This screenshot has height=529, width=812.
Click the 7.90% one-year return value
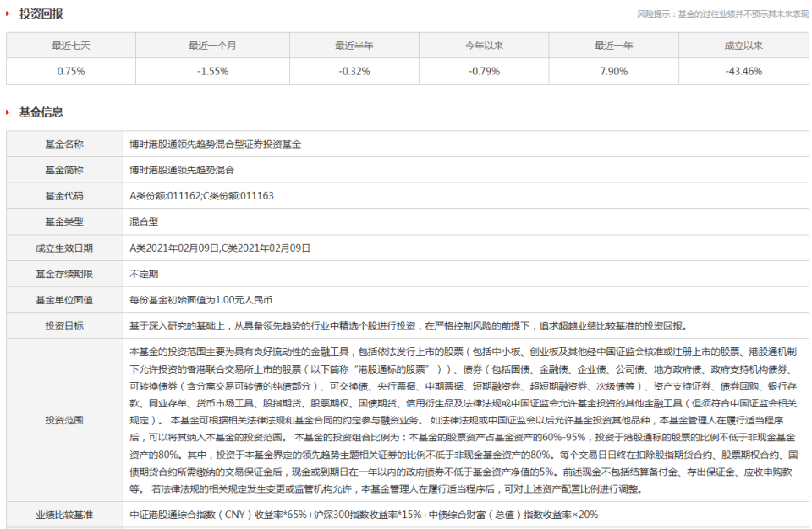[x=611, y=72]
